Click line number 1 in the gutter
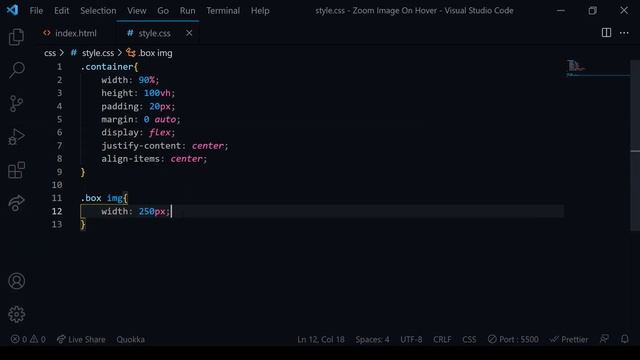This screenshot has width=640, height=360. click(60, 67)
